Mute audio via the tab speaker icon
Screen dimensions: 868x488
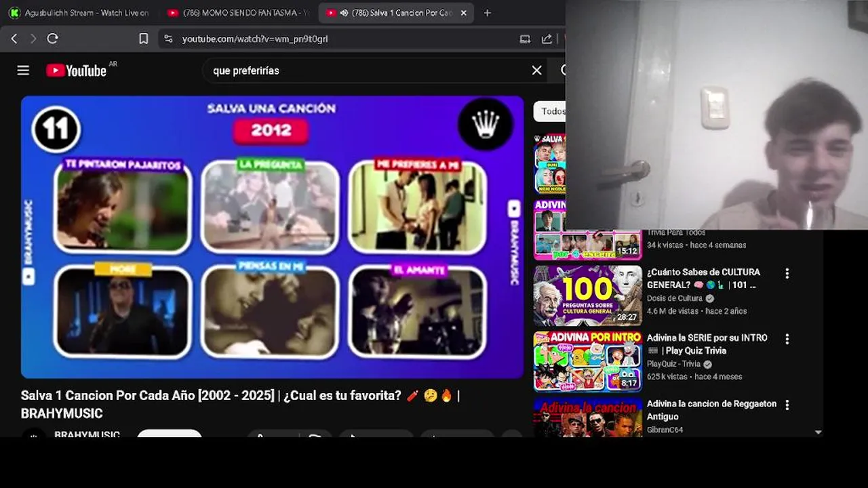pyautogui.click(x=344, y=13)
